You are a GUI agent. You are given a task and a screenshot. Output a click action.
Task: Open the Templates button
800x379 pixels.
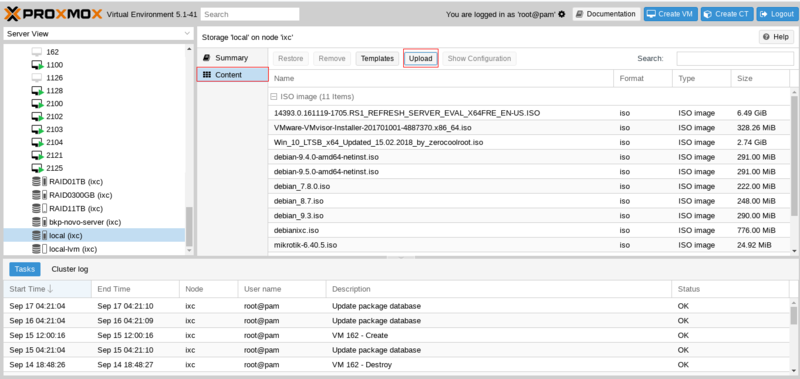tap(377, 59)
